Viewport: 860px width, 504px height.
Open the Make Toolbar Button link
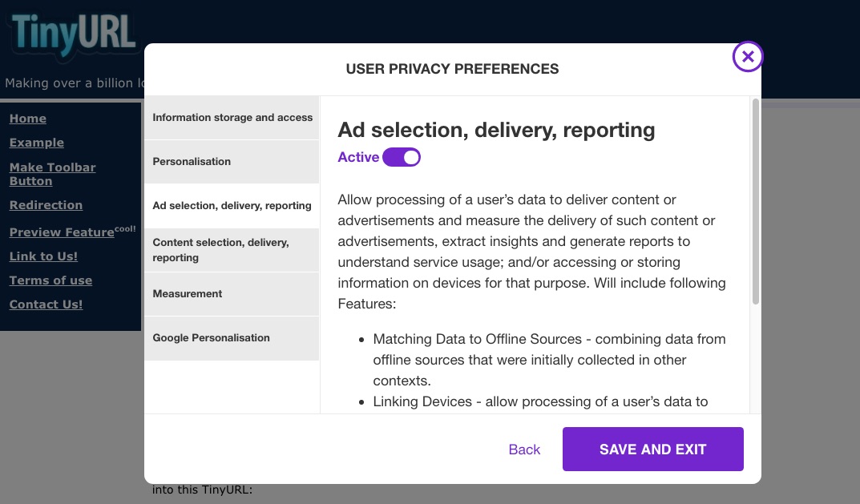click(x=53, y=174)
